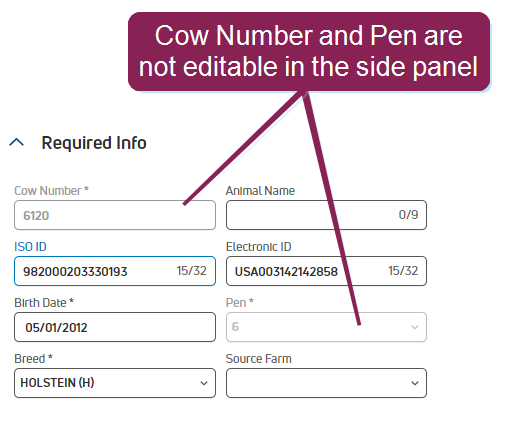506x425 pixels.
Task: Click the maroon callout annotation text
Action: coord(309,51)
